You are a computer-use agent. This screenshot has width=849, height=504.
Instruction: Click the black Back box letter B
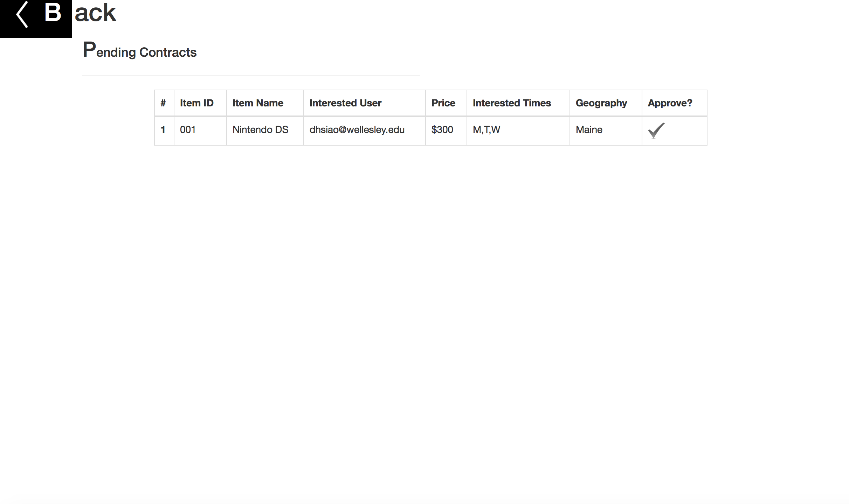click(x=53, y=13)
